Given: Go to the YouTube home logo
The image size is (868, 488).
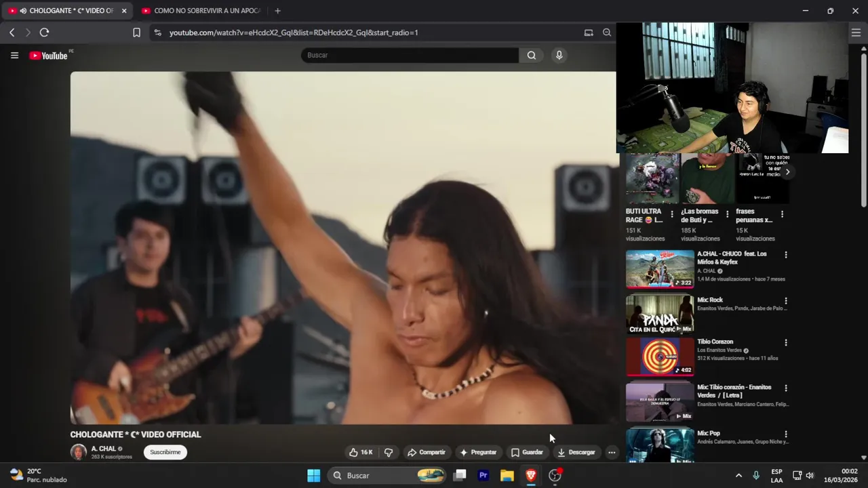Looking at the screenshot, I should pyautogui.click(x=49, y=56).
